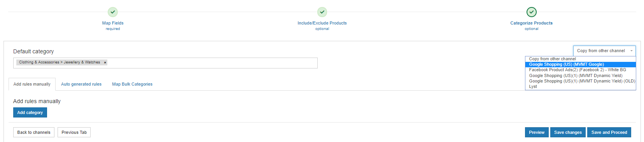Select the Add rules manually tab

pyautogui.click(x=32, y=84)
